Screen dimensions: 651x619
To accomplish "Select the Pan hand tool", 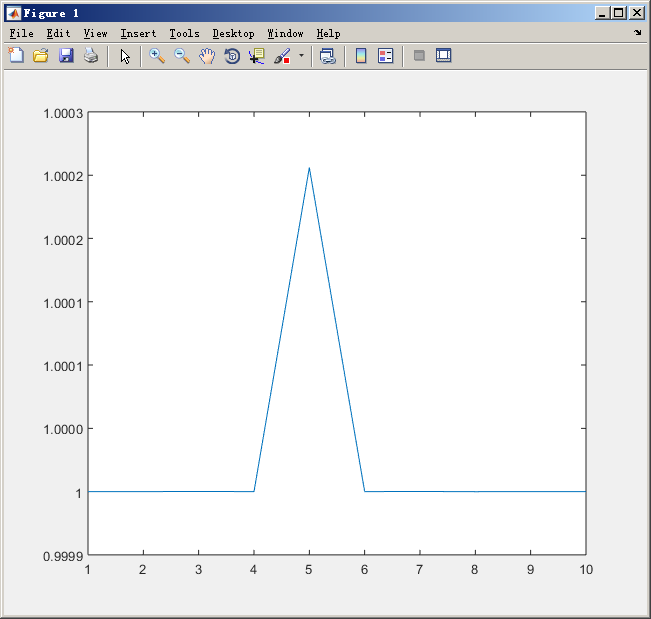I will [207, 56].
